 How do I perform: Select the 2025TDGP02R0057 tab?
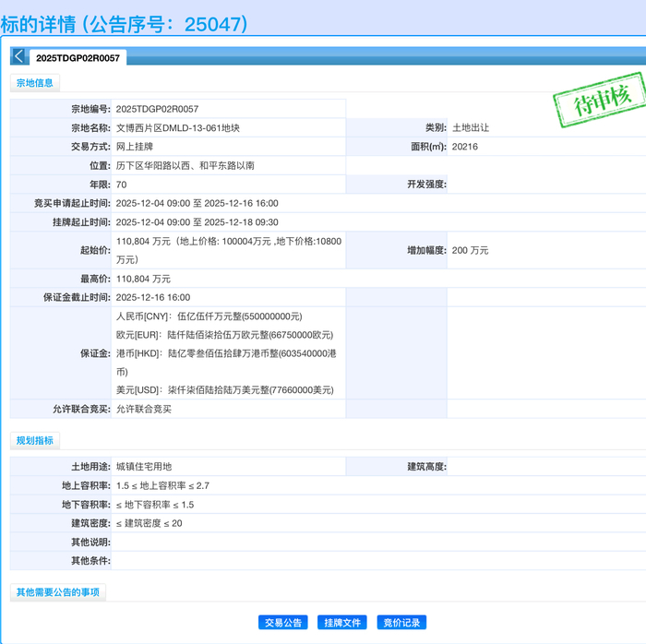[78, 58]
